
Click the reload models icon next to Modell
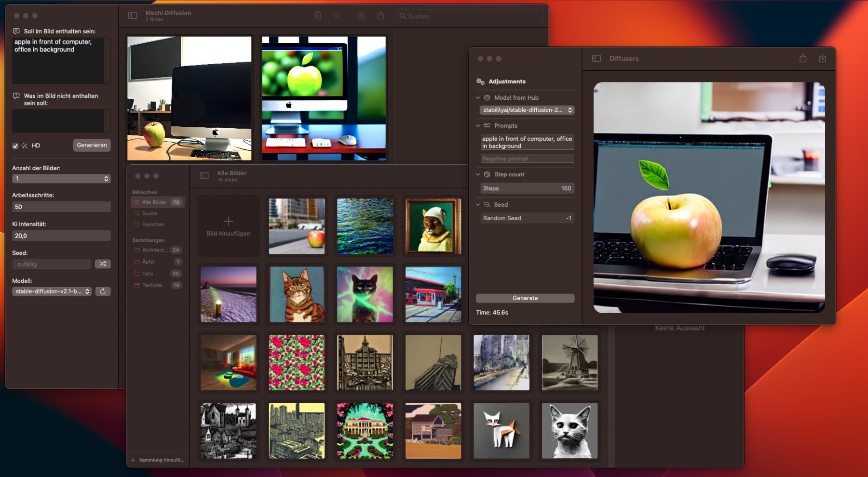click(x=103, y=291)
